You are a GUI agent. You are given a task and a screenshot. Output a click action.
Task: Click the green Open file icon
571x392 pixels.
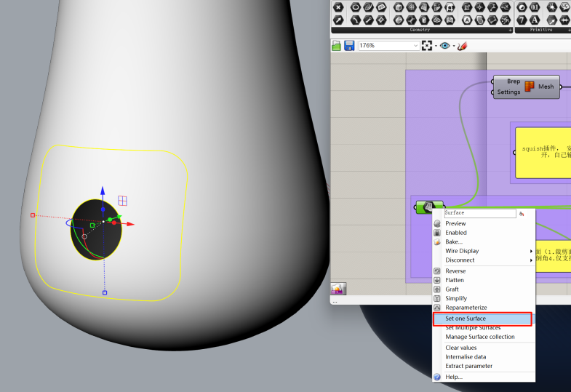point(337,46)
